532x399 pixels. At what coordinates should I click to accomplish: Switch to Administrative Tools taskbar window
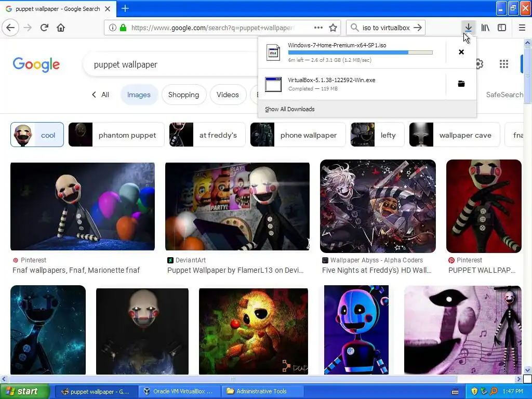coord(262,391)
